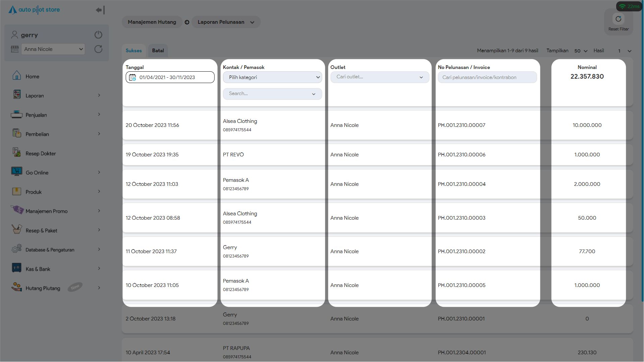Click the Cari pelunasan/invoice search field
The image size is (644, 362).
tap(487, 77)
